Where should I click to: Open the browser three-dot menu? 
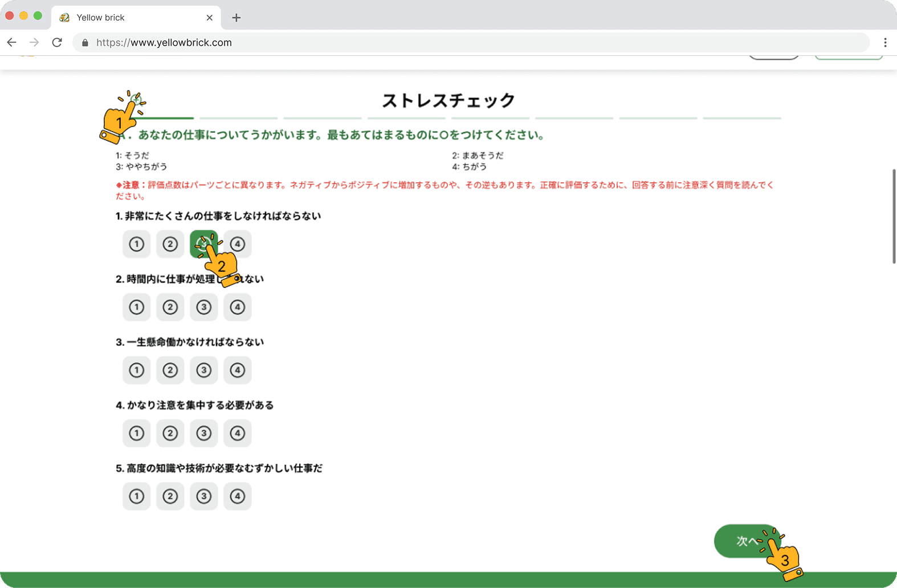click(x=884, y=43)
